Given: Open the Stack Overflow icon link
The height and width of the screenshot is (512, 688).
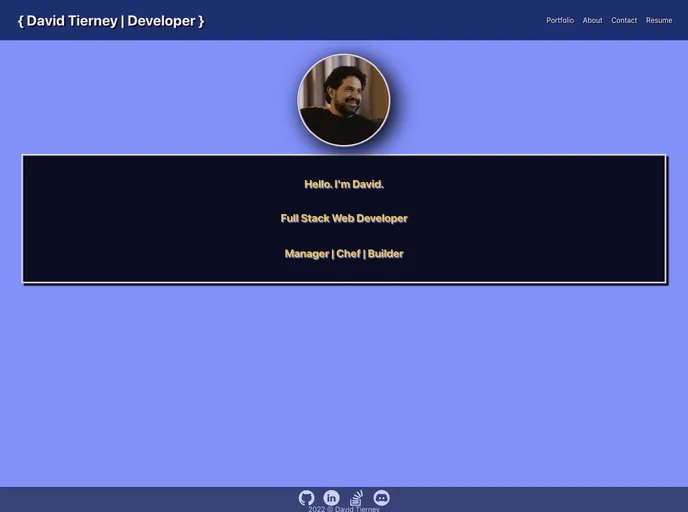Looking at the screenshot, I should click(x=357, y=497).
